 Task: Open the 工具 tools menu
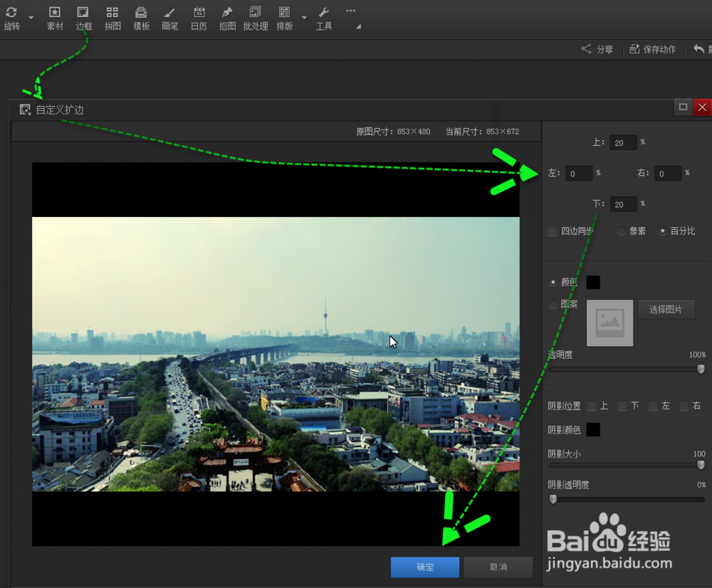(x=324, y=19)
